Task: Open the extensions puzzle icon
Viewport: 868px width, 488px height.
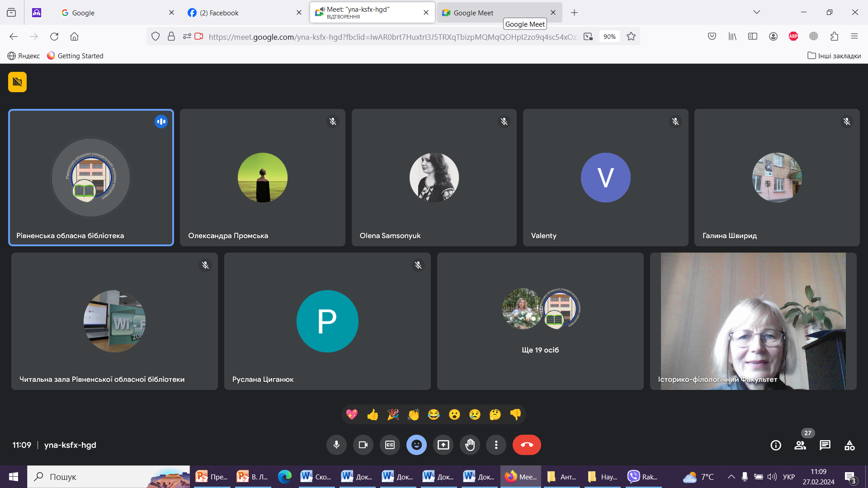Action: pos(834,37)
